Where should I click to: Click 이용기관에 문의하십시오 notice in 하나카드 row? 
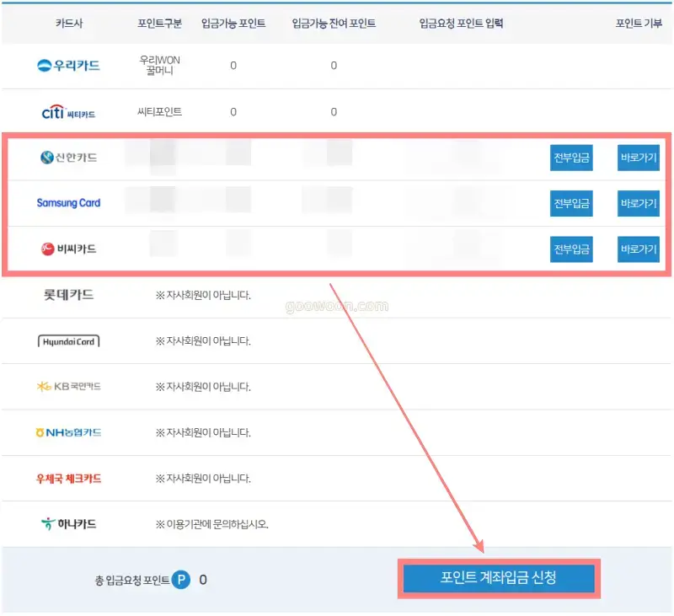(212, 524)
